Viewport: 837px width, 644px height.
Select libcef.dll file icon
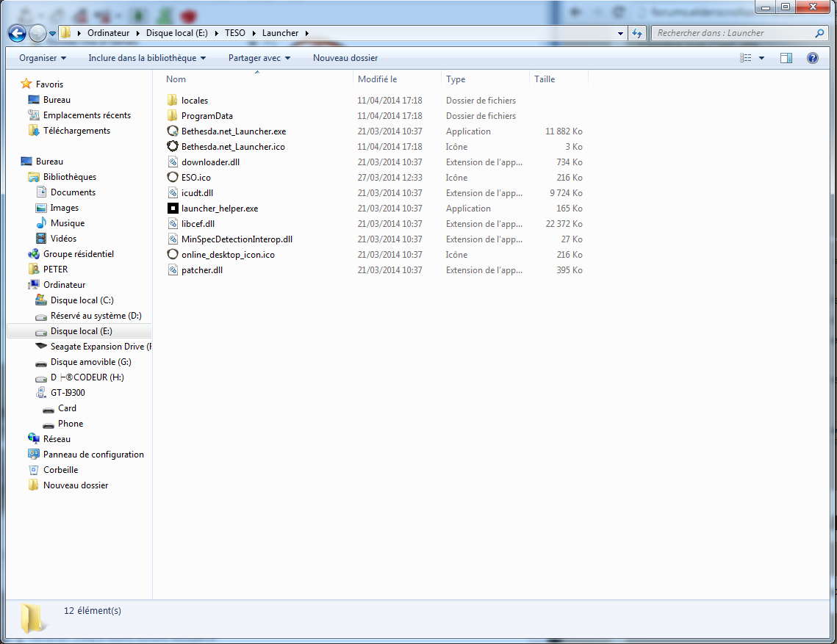tap(173, 224)
